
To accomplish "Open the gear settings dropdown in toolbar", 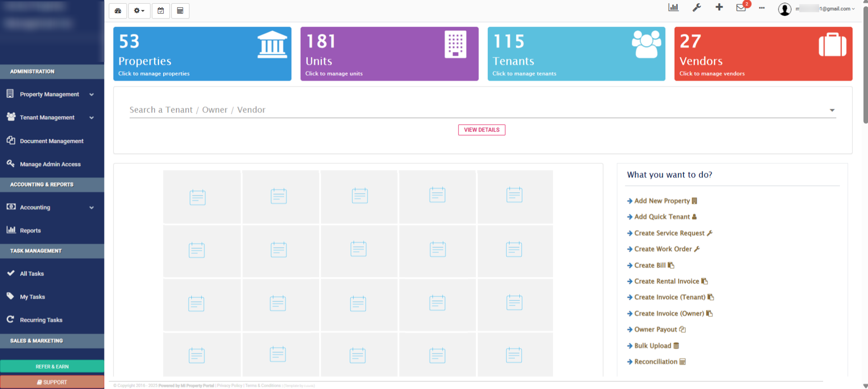I will pos(139,11).
